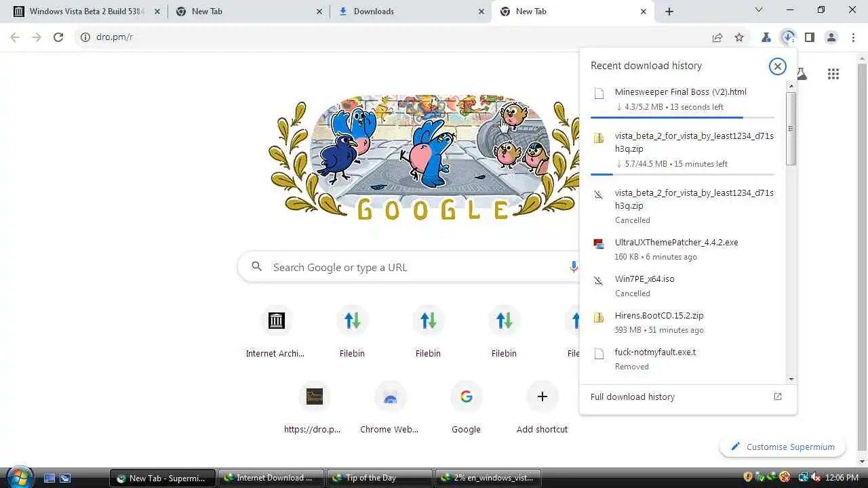Switch to Internet Download taskbar window

click(x=271, y=478)
